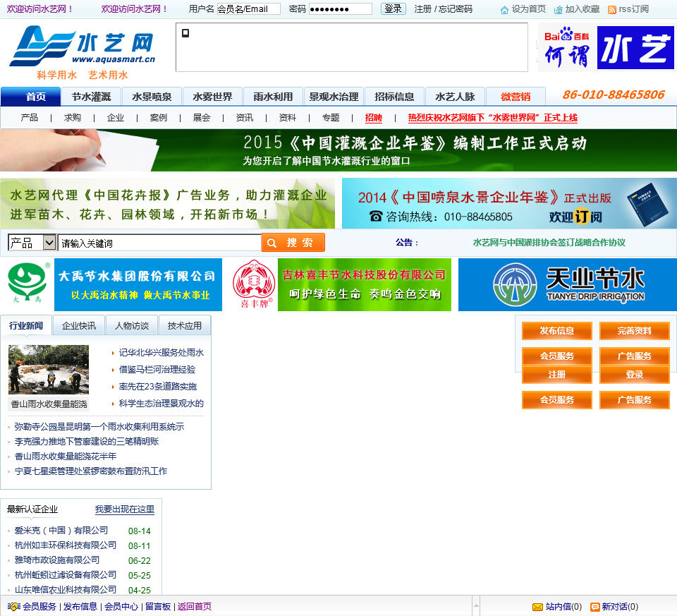Click the 站内信 envelope icon

click(x=537, y=607)
